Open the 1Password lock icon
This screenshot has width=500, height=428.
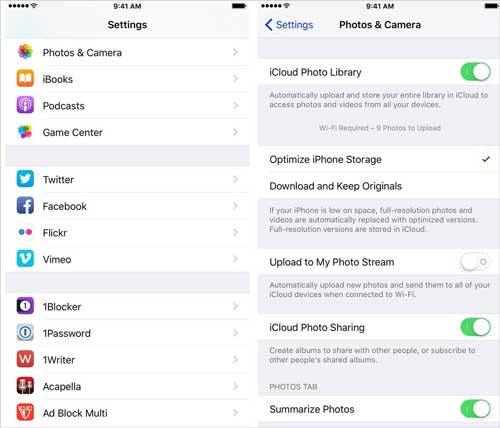[25, 332]
